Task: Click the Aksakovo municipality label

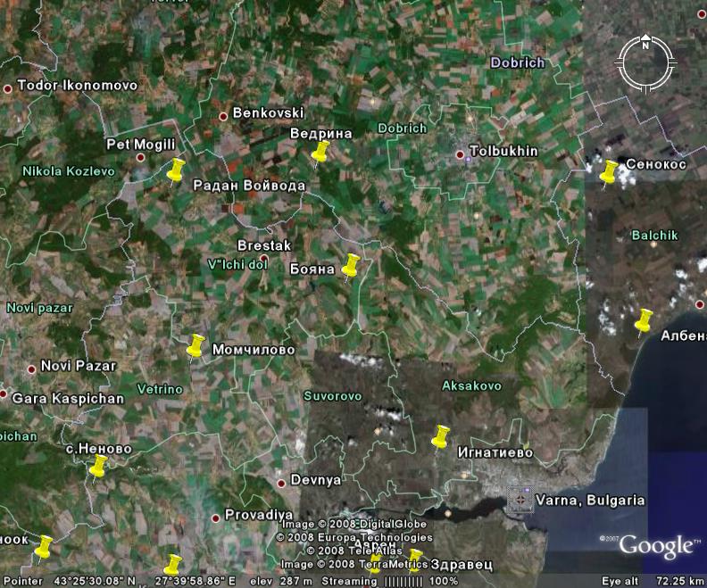Action: point(471,385)
